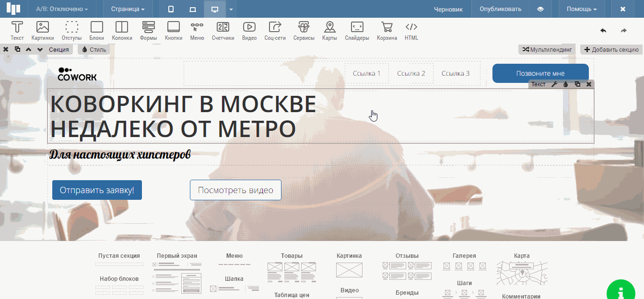Switch to mobile phone view
This screenshot has height=299, width=644.
(x=171, y=9)
